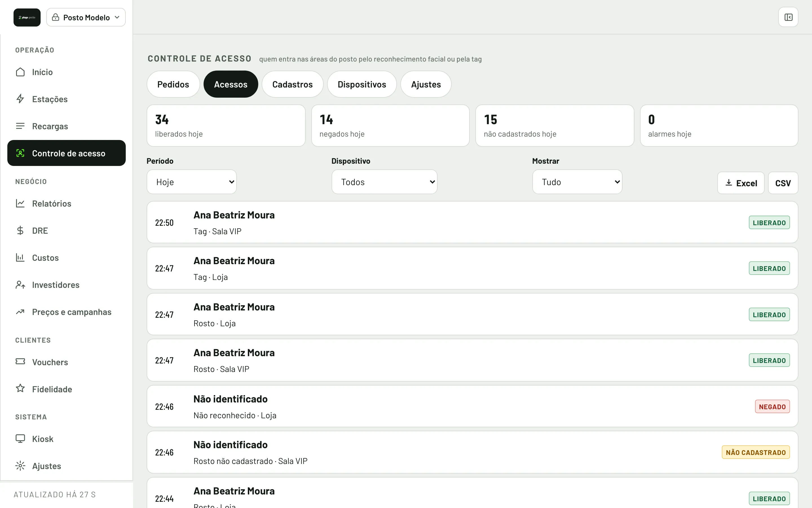Click the DRE dollar sign icon

coord(20,231)
